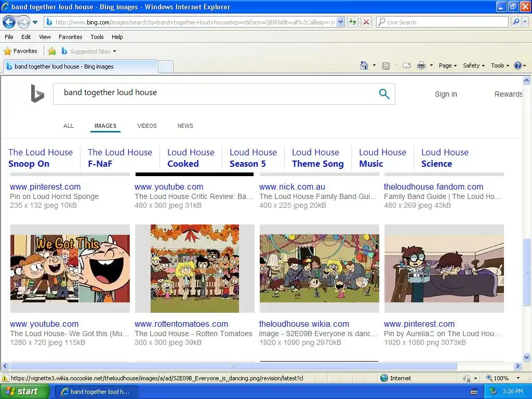Click the browser Forward arrow button
The height and width of the screenshot is (399, 532).
pos(23,22)
